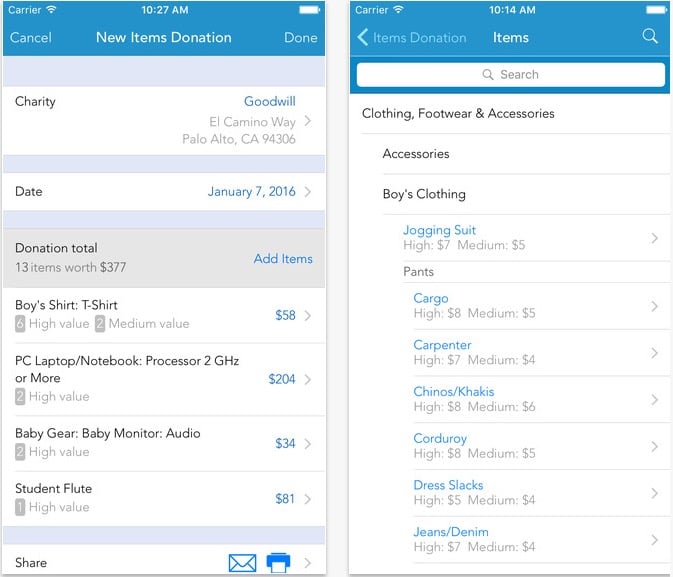This screenshot has width=673, height=577.
Task: Tap the 13 items worth $377 text
Action: 70,267
